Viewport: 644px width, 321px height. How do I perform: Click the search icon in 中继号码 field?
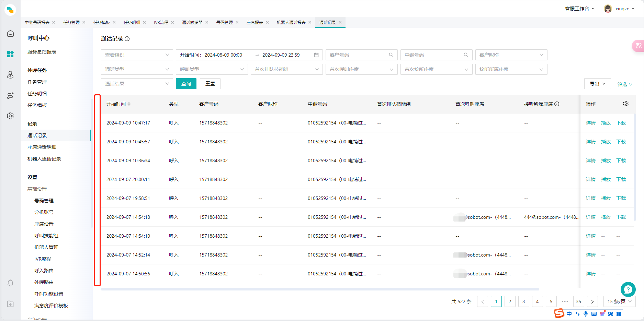tap(466, 55)
